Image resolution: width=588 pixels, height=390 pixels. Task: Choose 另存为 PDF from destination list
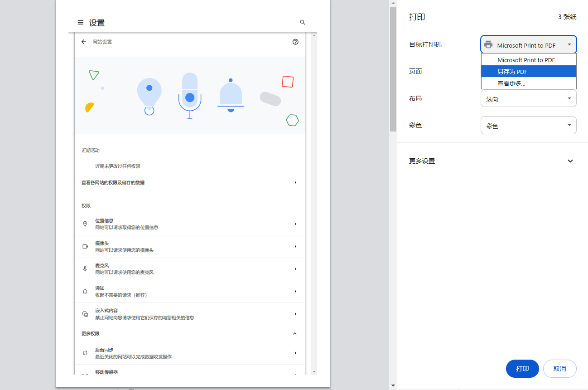pos(529,72)
